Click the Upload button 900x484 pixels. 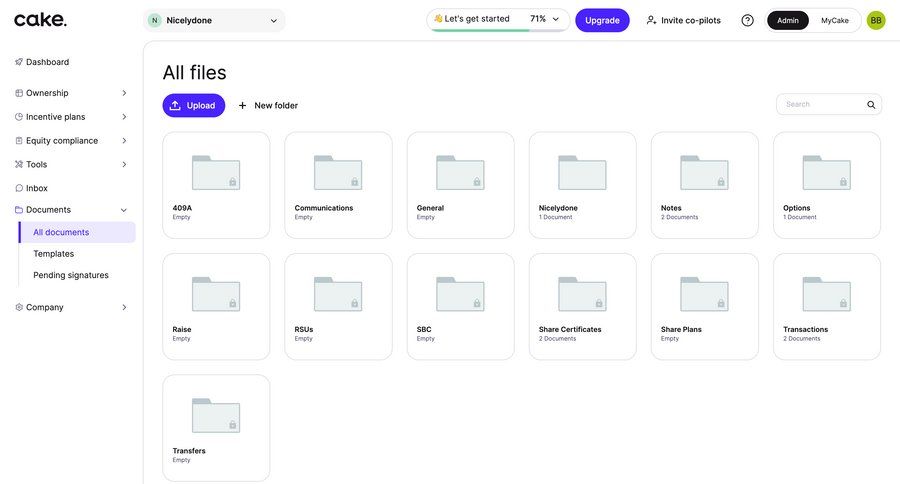tap(193, 105)
